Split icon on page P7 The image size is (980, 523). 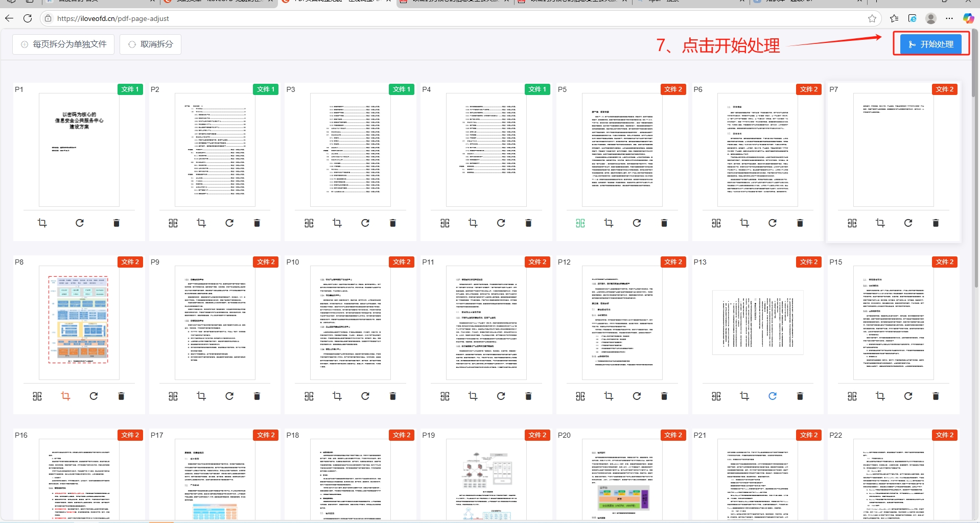pyautogui.click(x=852, y=223)
